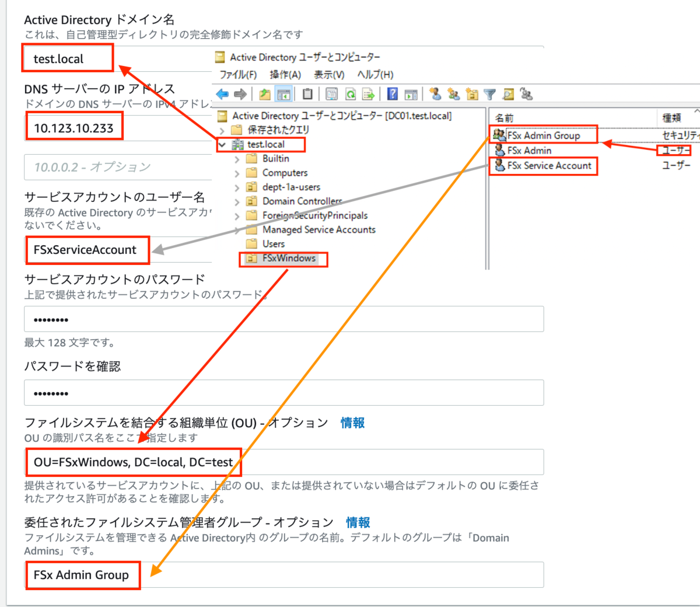Image resolution: width=700 pixels, height=607 pixels.
Task: Open the ファイル(F) menu
Action: click(x=238, y=75)
